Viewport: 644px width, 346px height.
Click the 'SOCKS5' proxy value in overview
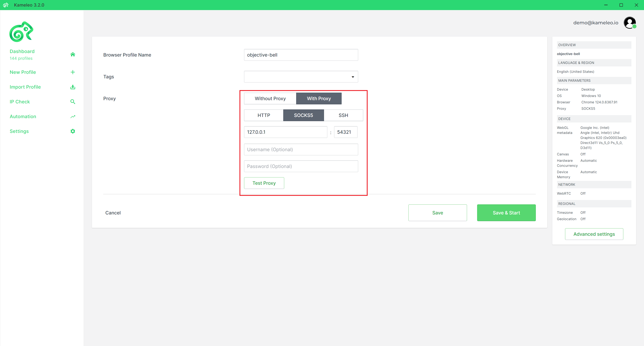coord(588,109)
